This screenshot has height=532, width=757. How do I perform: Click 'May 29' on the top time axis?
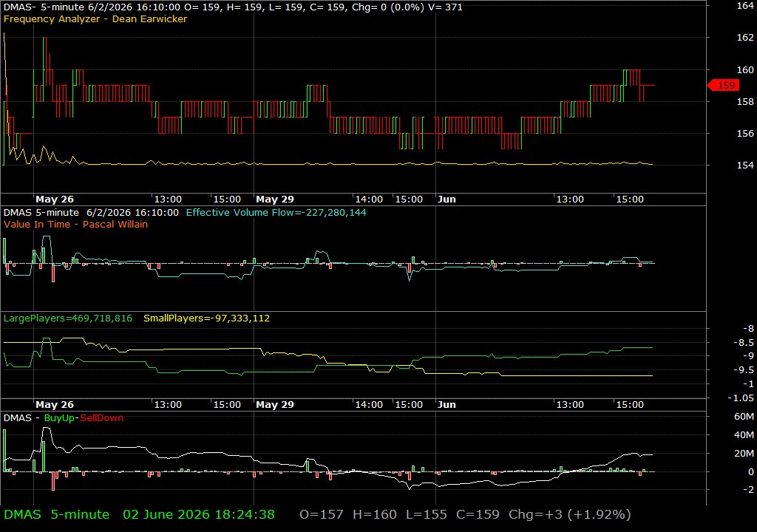click(275, 199)
